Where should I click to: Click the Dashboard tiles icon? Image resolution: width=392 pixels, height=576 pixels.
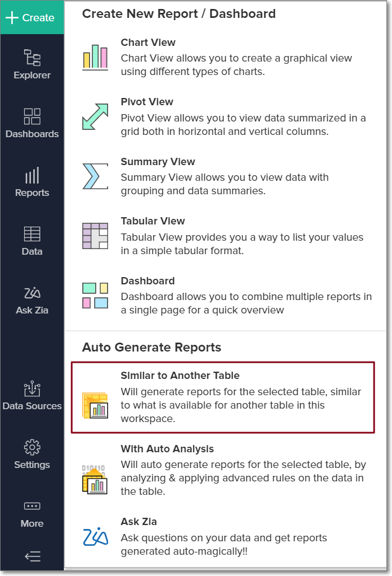tap(95, 296)
